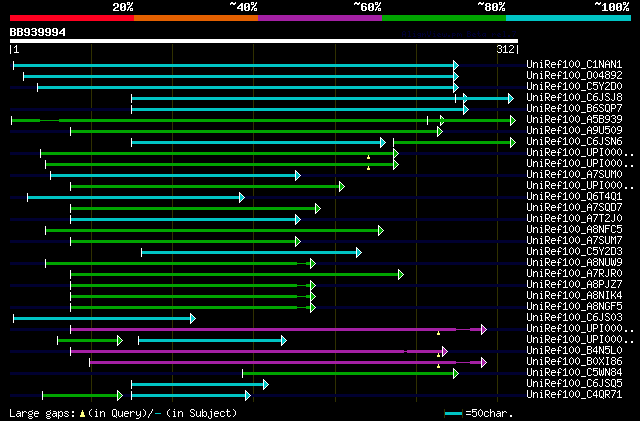Viewport: 640px width, 421px height.
Task: Click the short cyan bar in C6JS03 row
Action: pos(104,319)
